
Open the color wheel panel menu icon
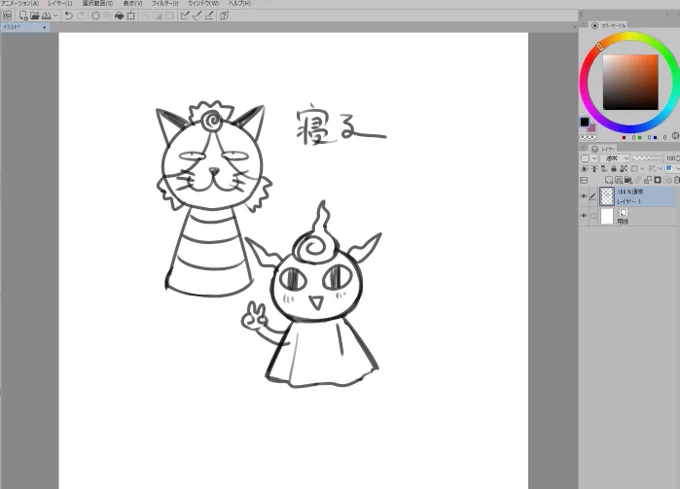[x=584, y=24]
